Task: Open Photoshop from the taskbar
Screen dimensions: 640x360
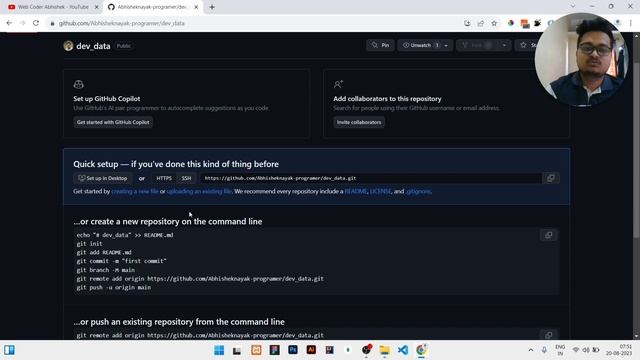Action: 293,350
